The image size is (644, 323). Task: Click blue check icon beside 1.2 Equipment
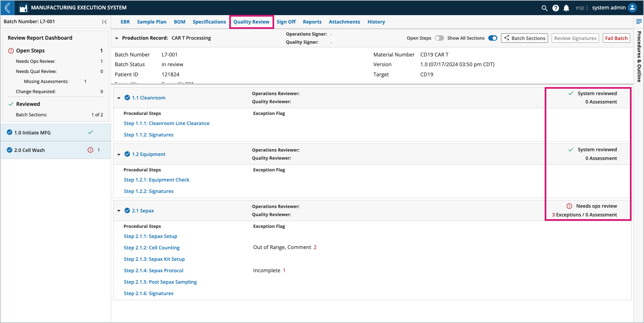click(127, 154)
